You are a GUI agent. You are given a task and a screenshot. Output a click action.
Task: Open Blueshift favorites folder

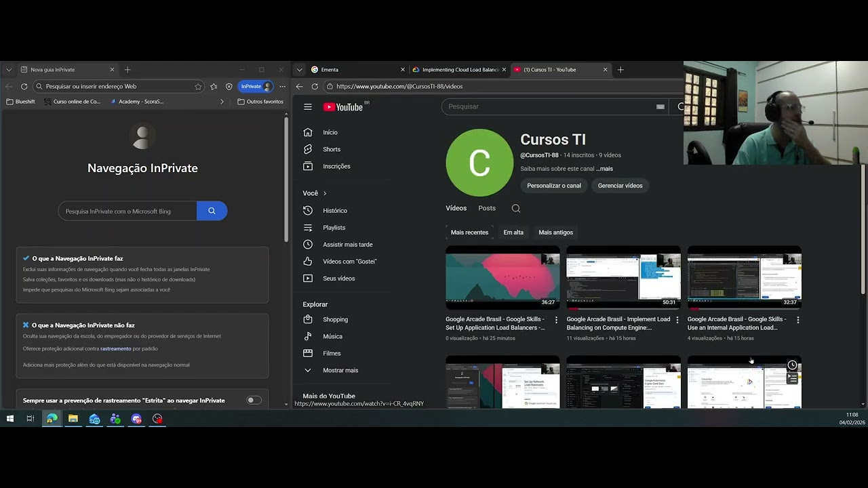tap(20, 102)
